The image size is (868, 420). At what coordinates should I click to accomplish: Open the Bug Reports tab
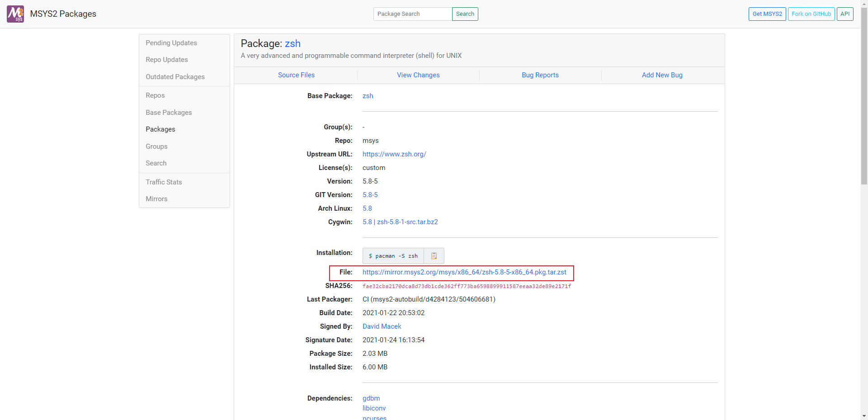pyautogui.click(x=540, y=75)
